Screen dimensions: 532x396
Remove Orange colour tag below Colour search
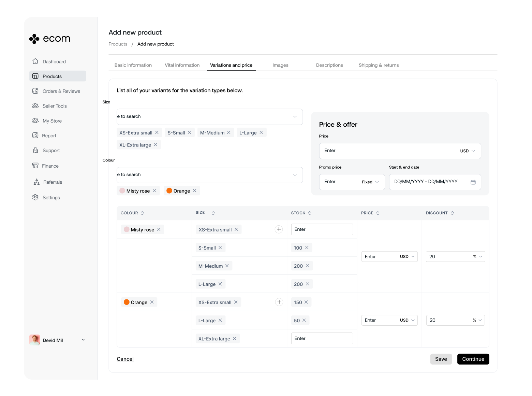(195, 190)
